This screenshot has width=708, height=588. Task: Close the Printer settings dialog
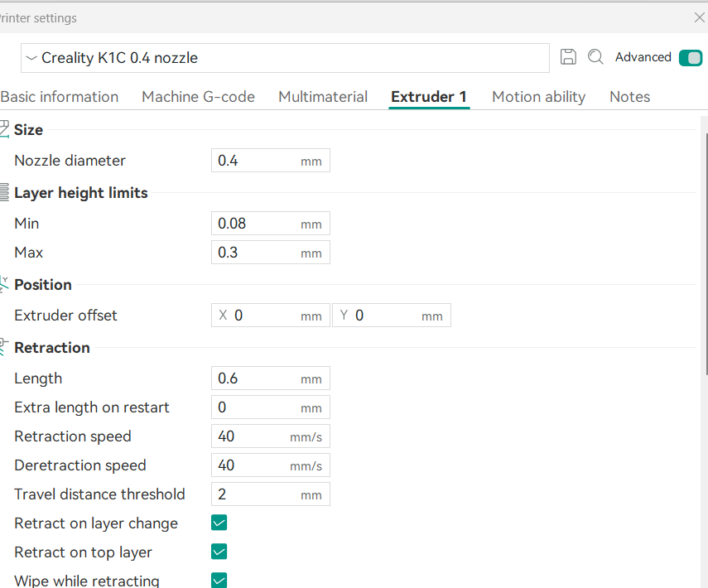700,17
